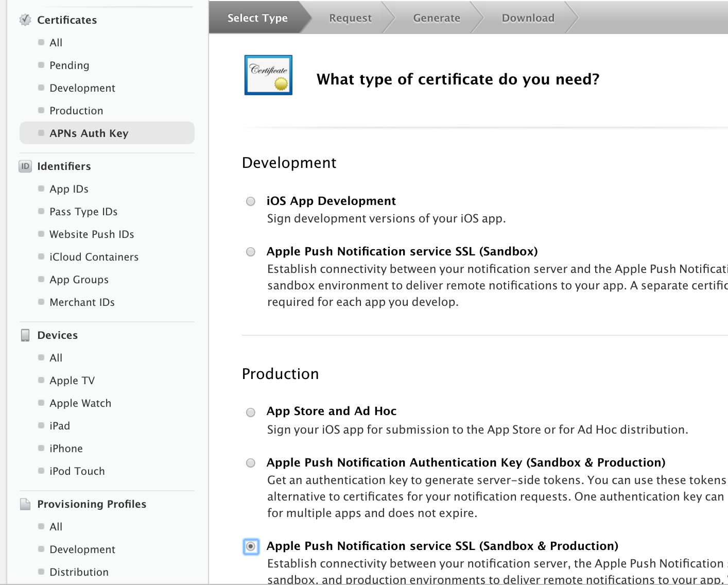Open iPhone devices
Viewport: 728px width, 585px height.
66,449
